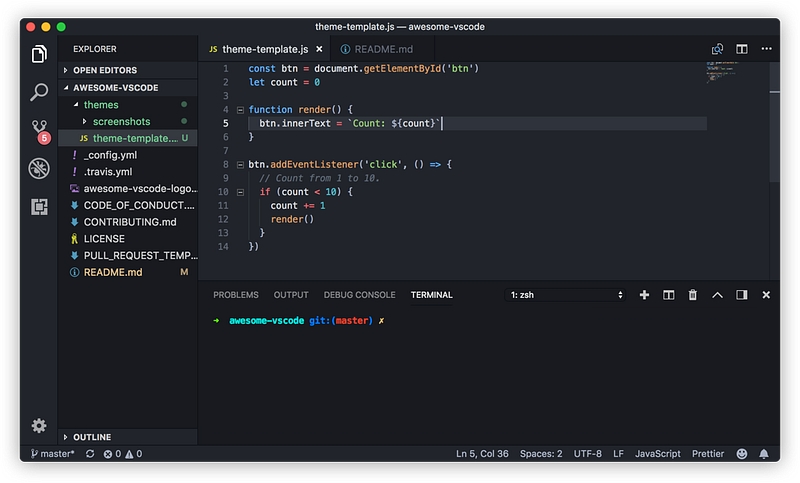Kill the terminal with trash icon
The height and width of the screenshot is (483, 800).
click(x=693, y=295)
